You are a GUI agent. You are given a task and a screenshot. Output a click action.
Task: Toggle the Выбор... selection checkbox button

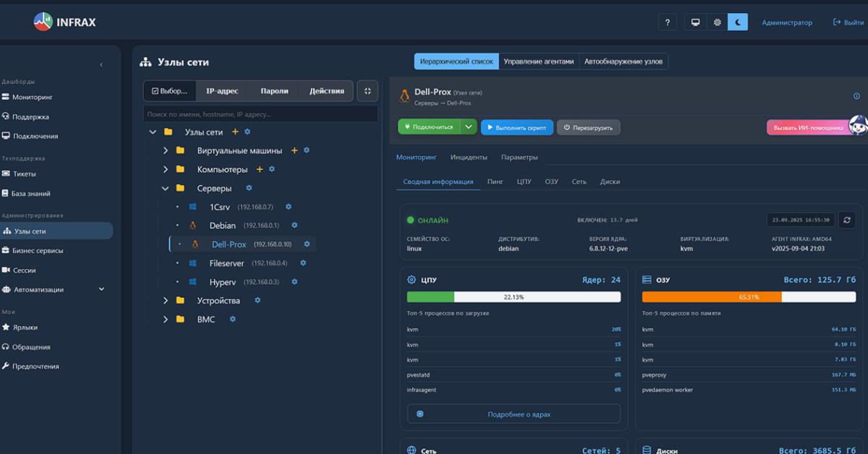pyautogui.click(x=170, y=91)
